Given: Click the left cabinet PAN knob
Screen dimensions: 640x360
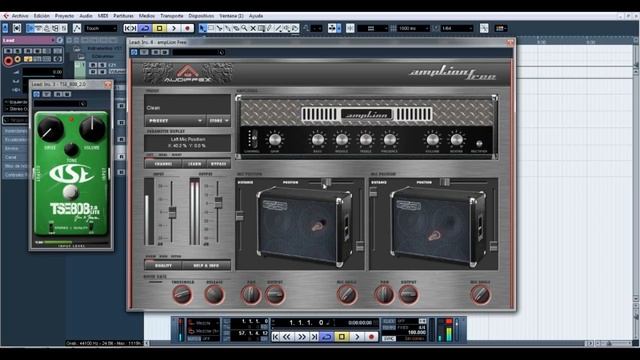Looking at the screenshot, I should [x=251, y=295].
